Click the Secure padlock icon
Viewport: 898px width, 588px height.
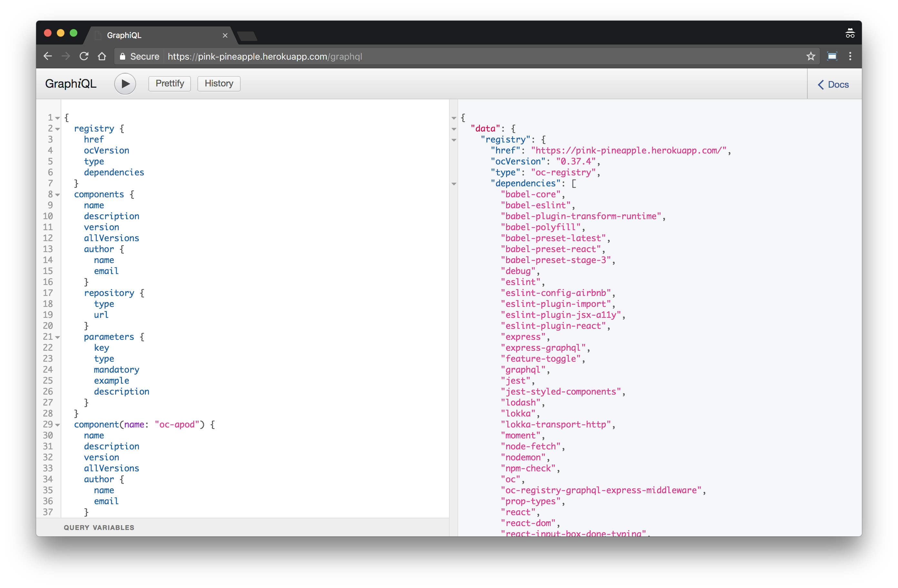[x=122, y=56]
